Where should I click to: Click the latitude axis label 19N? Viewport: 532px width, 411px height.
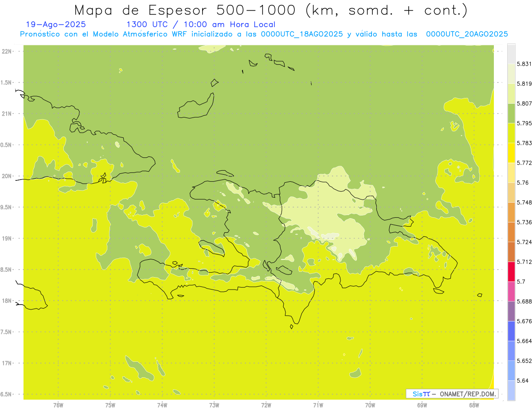pos(7,239)
